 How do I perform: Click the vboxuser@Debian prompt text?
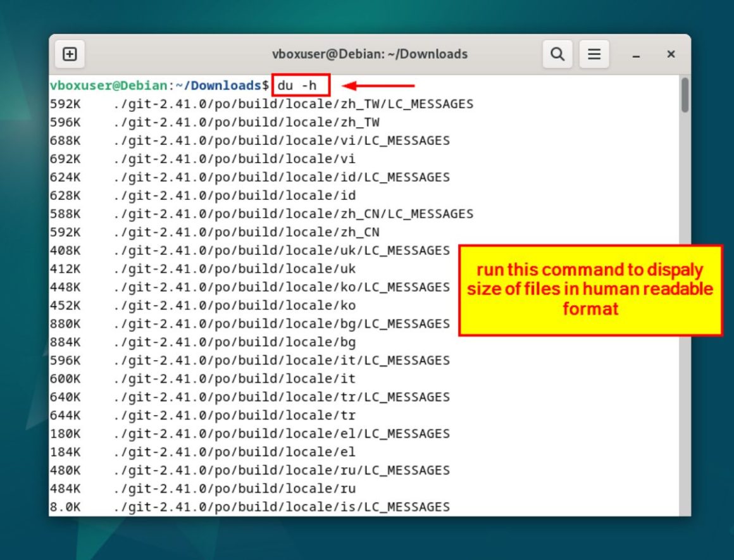tap(109, 85)
